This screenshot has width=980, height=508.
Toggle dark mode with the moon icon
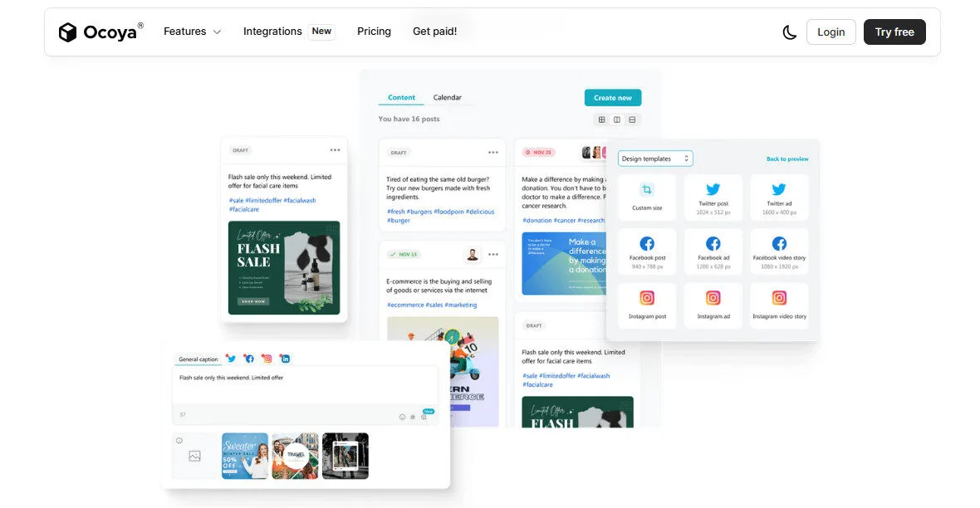click(789, 32)
